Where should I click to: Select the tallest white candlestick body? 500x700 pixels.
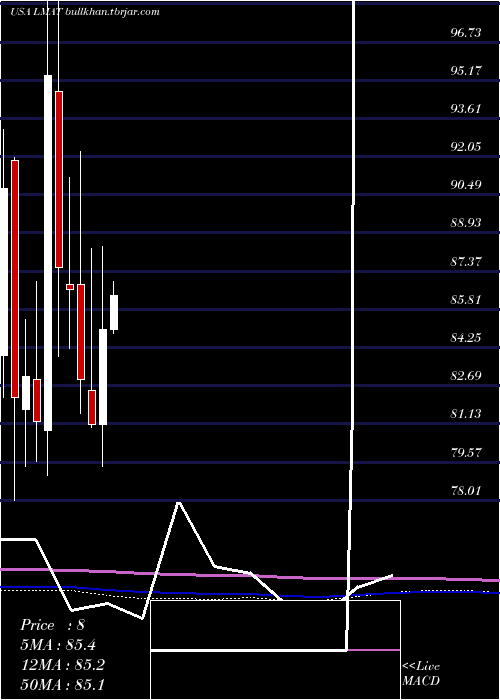coord(48,253)
